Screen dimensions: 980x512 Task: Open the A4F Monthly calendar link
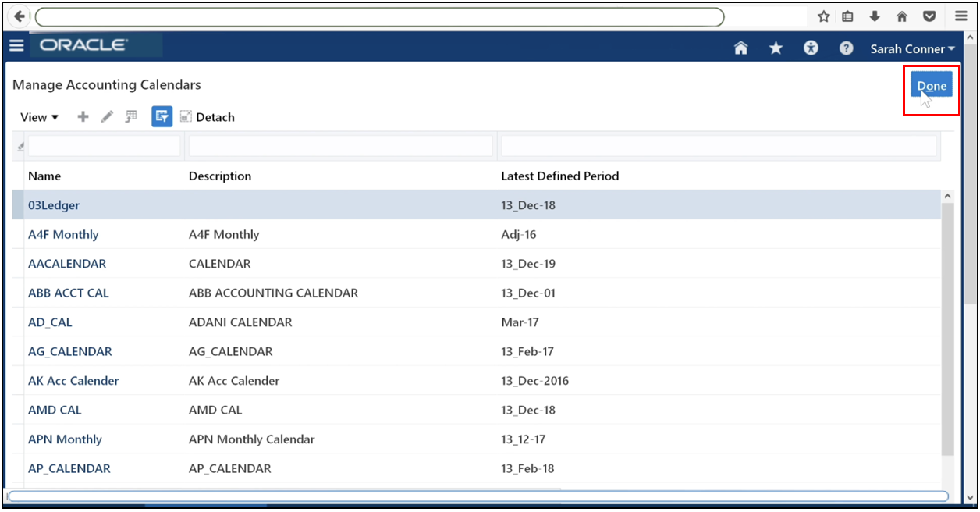click(x=63, y=234)
